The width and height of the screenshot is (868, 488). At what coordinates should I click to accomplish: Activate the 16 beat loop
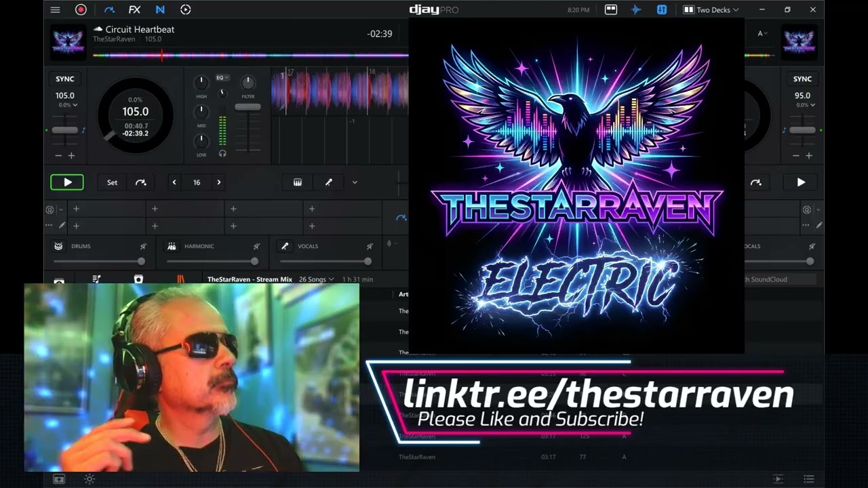(x=197, y=182)
